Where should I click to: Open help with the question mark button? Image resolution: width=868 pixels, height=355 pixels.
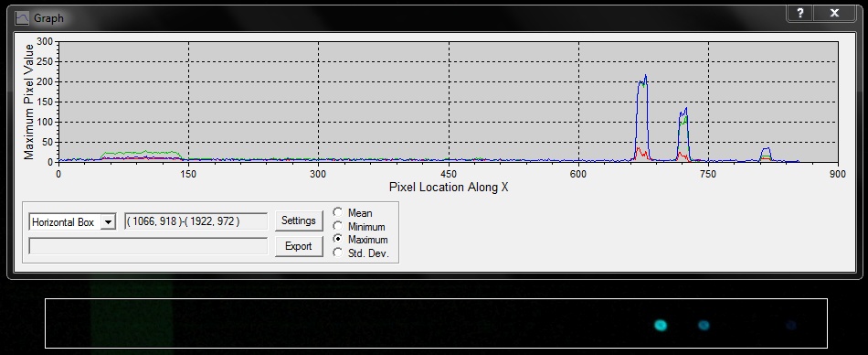click(799, 14)
